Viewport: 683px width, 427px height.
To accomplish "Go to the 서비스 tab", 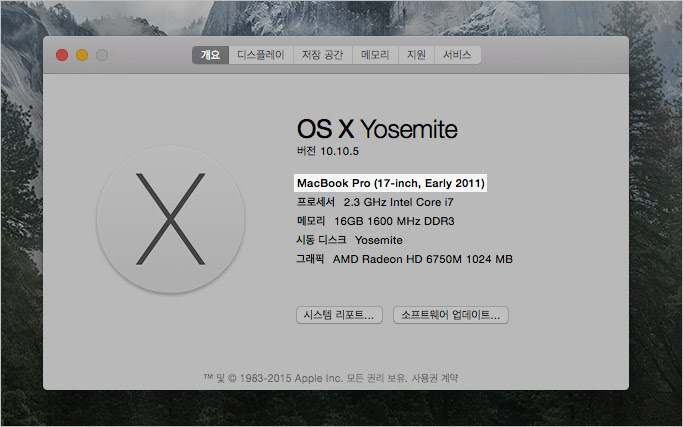I will pos(457,55).
